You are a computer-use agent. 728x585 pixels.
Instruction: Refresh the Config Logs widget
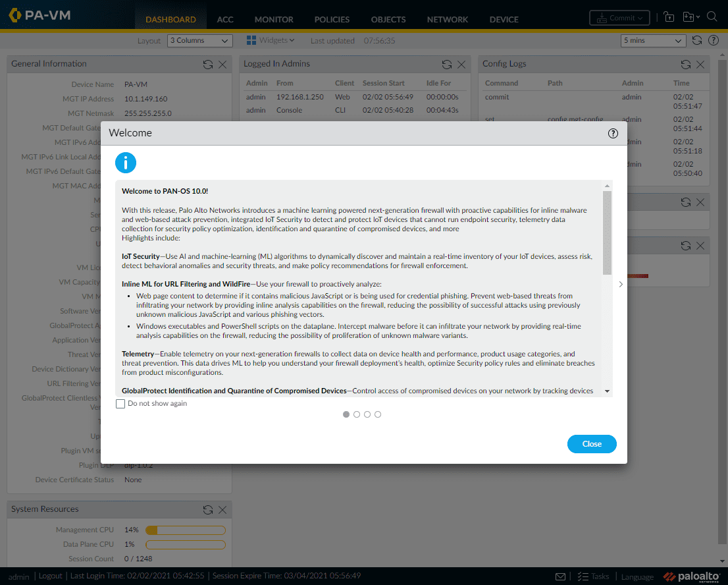(686, 65)
